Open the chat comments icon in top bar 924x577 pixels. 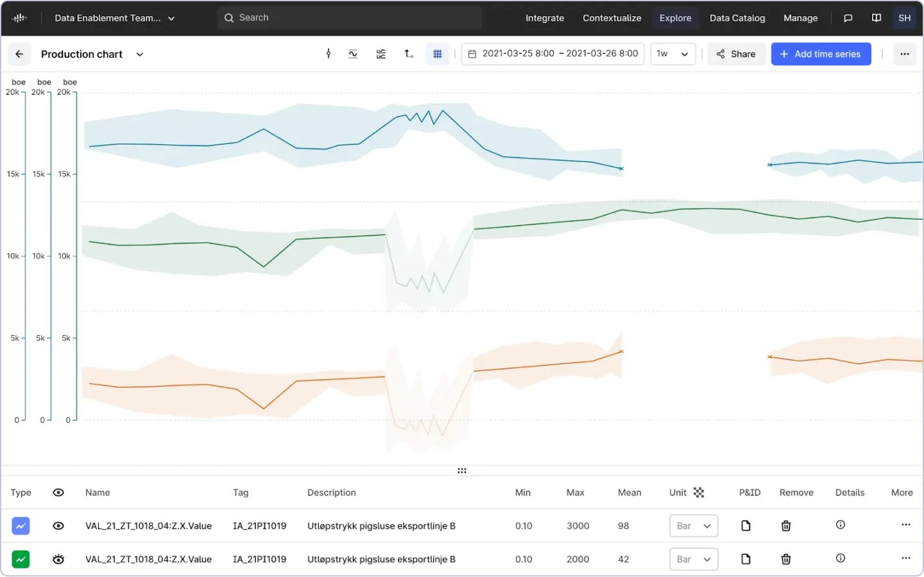(x=848, y=18)
